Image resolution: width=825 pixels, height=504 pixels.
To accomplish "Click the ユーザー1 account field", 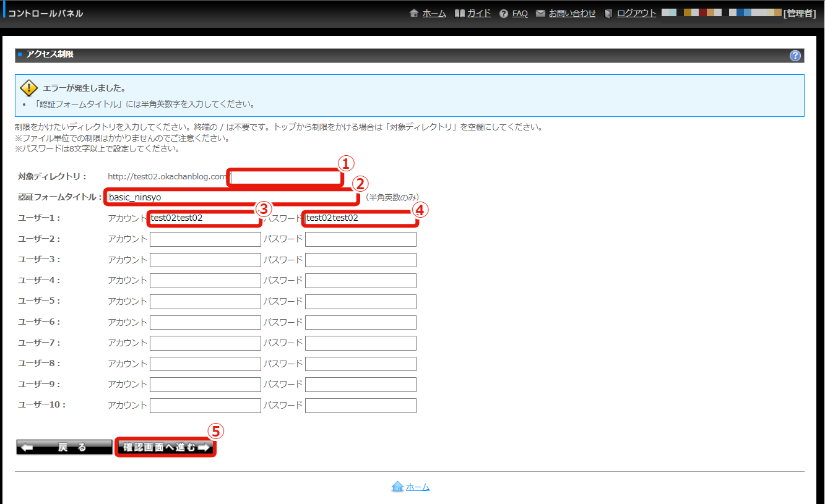I will click(x=204, y=218).
